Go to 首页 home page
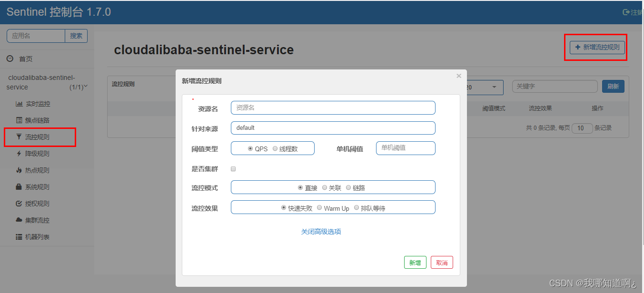The width and height of the screenshot is (644, 293). pos(25,59)
